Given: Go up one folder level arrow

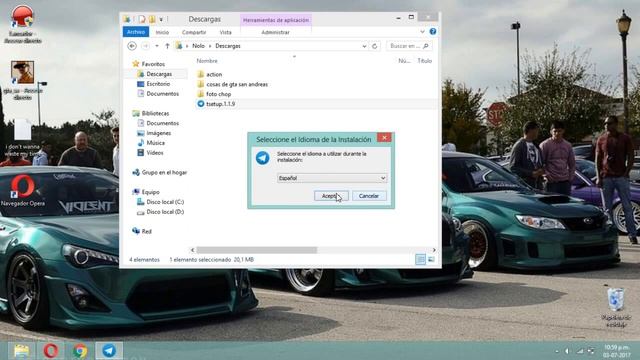Looking at the screenshot, I should point(167,46).
